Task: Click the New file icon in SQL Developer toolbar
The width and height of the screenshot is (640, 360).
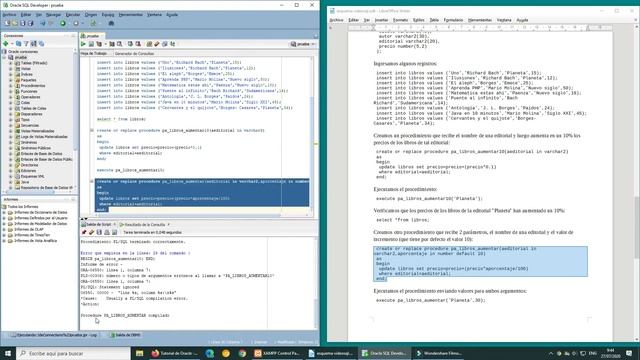Action: pyautogui.click(x=7, y=23)
